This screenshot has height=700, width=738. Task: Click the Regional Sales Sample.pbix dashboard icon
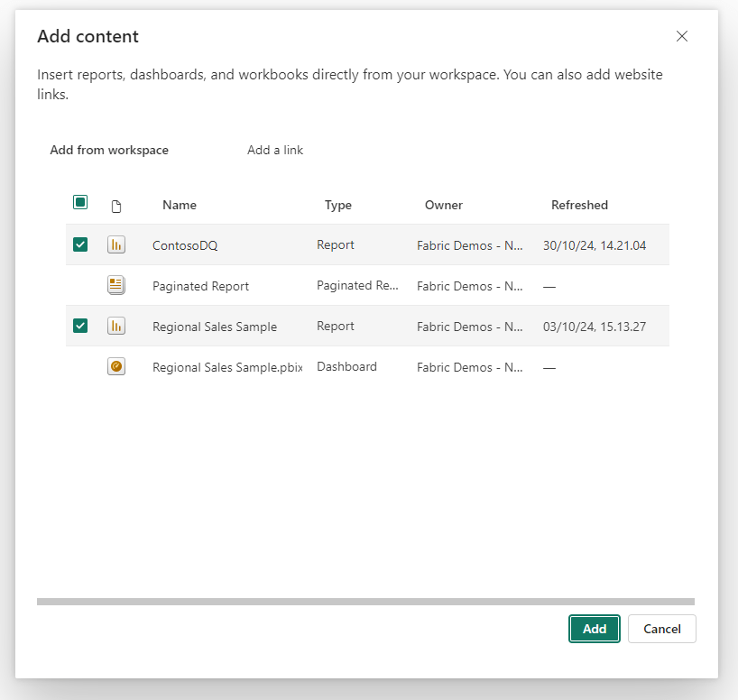pyautogui.click(x=115, y=366)
